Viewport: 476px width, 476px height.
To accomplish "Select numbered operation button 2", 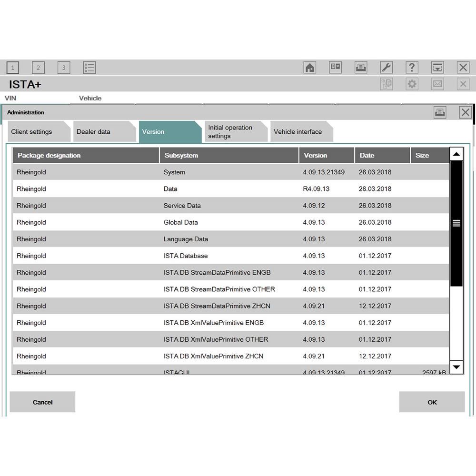I will (x=39, y=68).
